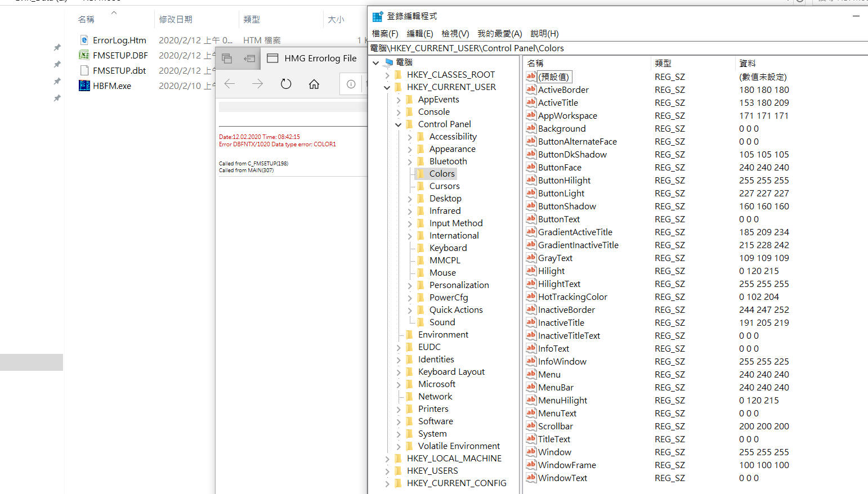Click the GrayText value name
The image size is (868, 494).
point(555,258)
